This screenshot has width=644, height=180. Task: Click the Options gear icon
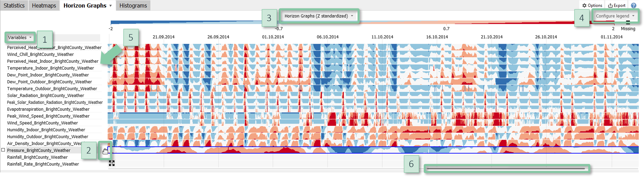tap(584, 6)
